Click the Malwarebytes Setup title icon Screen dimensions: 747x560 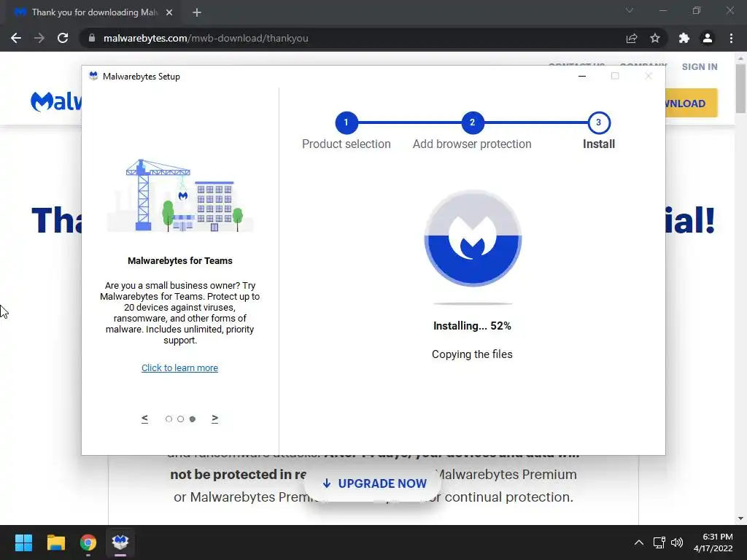[x=93, y=76]
